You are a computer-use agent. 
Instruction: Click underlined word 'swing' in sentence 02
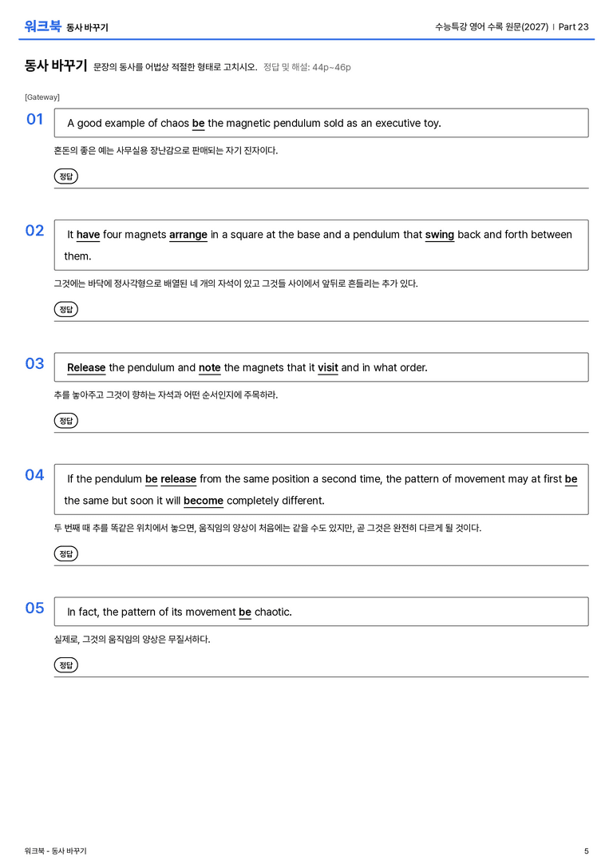(440, 235)
